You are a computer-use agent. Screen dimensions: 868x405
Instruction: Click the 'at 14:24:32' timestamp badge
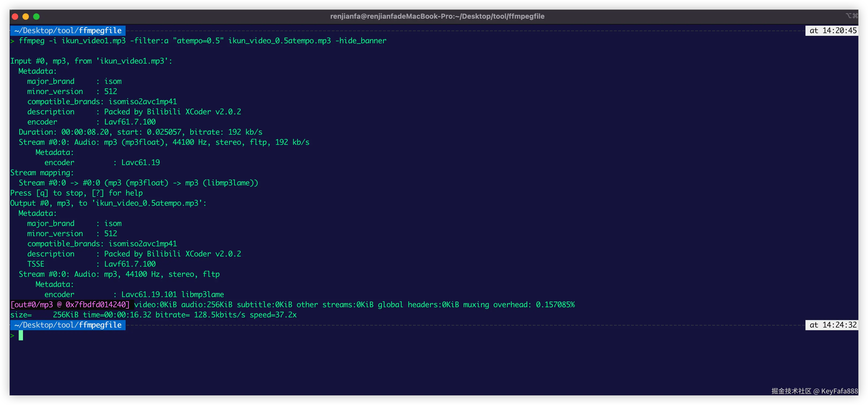(832, 325)
